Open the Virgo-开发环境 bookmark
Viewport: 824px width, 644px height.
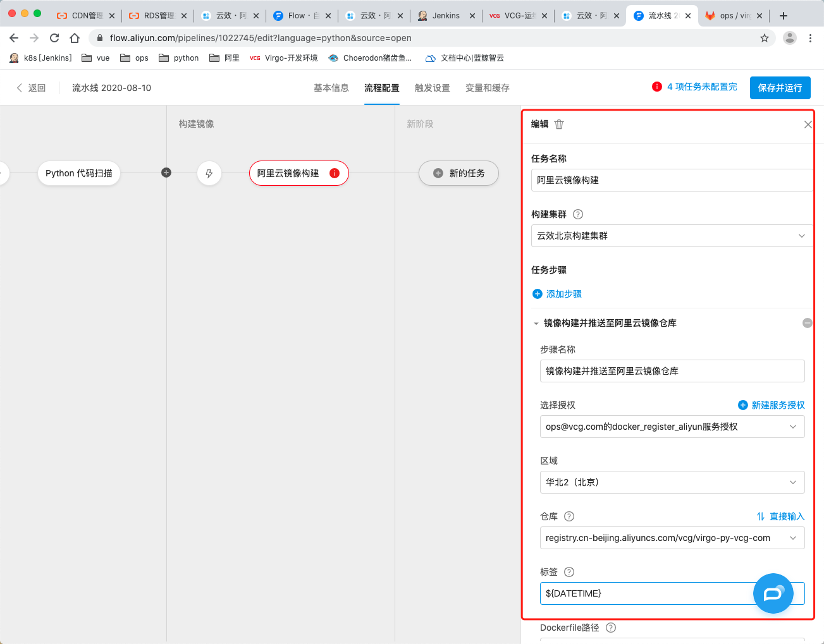pyautogui.click(x=284, y=58)
